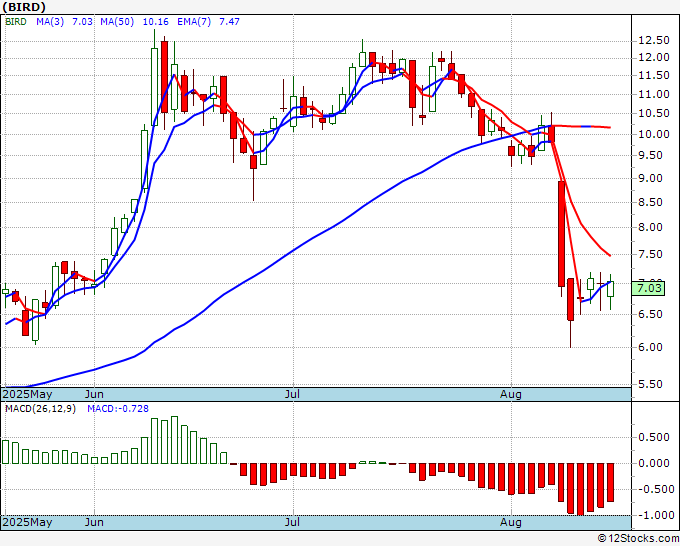
Task: Select the MA(50) legend label
Action: click(117, 22)
